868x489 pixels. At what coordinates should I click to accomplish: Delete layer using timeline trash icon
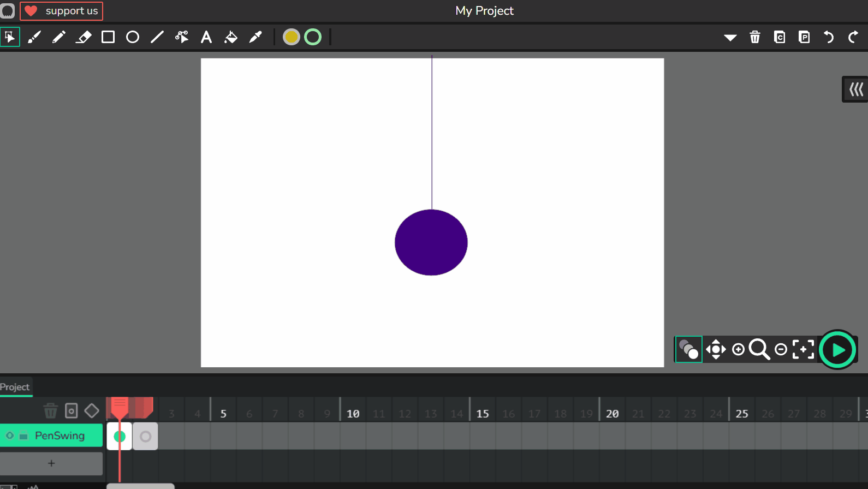(x=51, y=410)
